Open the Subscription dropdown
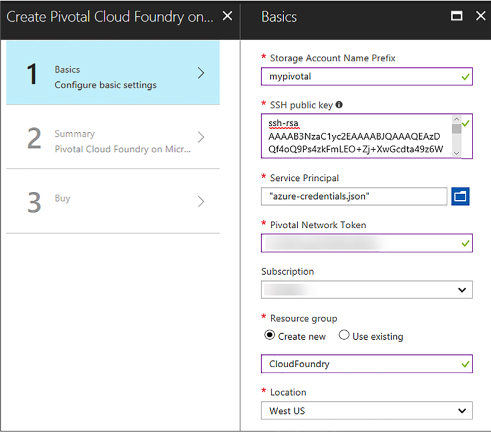 367,290
